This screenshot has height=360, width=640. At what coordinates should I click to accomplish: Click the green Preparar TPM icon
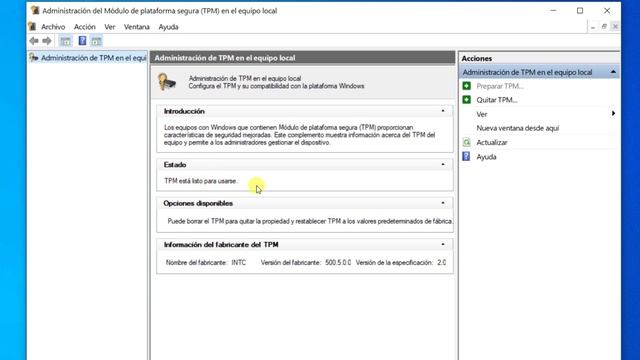[x=467, y=86]
